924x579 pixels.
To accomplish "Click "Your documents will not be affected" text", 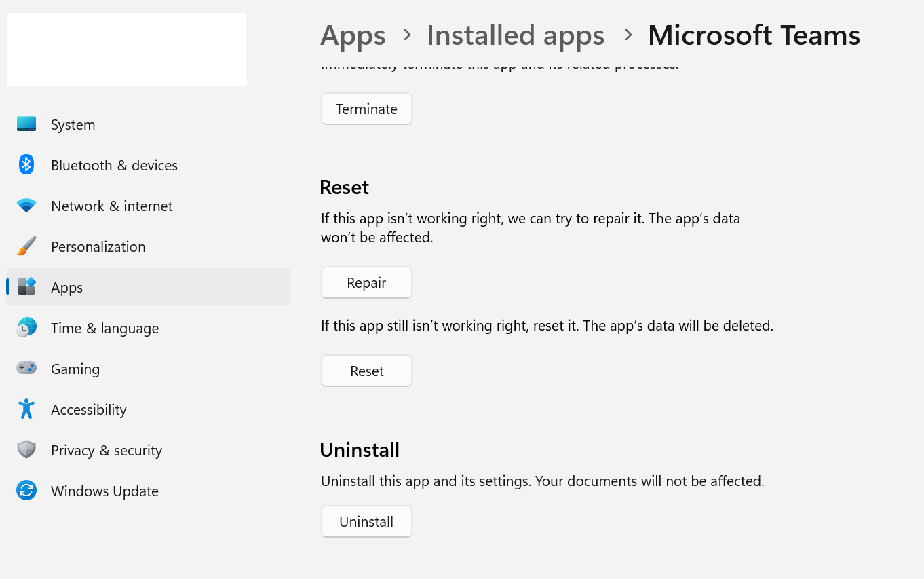I will pos(650,481).
